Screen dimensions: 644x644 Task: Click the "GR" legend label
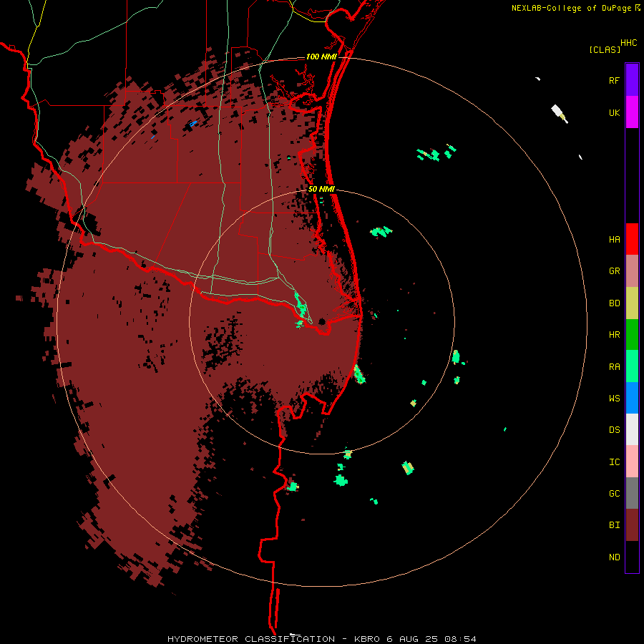coord(614,271)
